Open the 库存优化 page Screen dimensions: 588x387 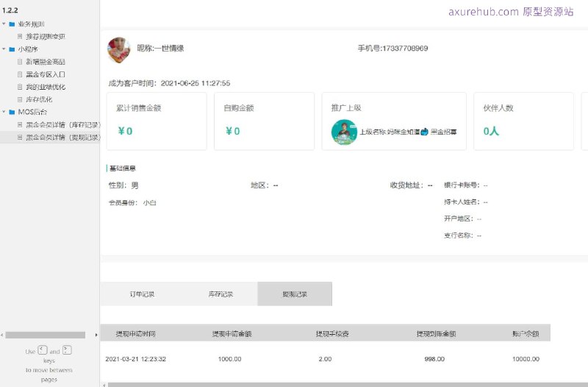coord(39,99)
